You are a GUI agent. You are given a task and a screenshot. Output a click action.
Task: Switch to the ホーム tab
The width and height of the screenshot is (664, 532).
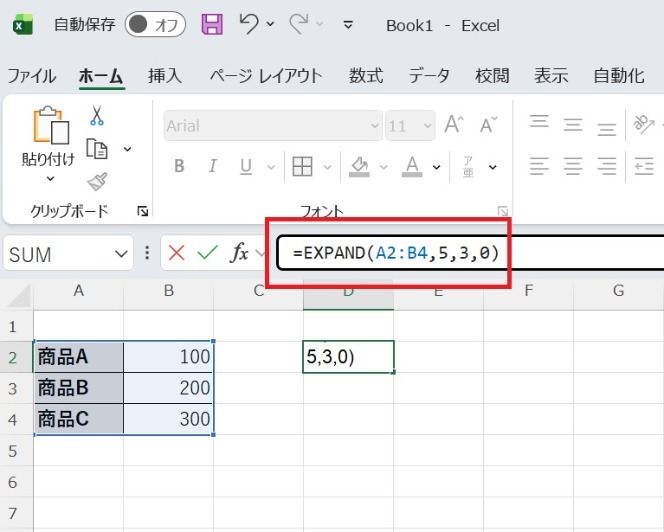(101, 76)
